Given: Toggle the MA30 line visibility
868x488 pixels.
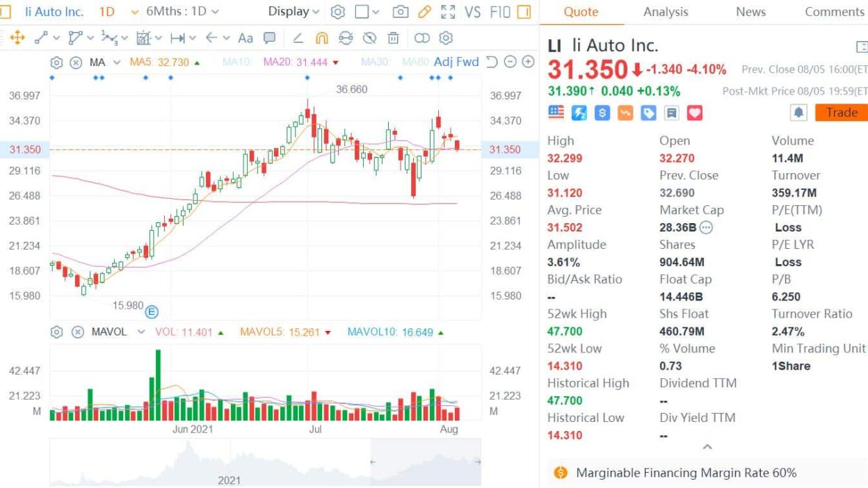Looking at the screenshot, I should pos(376,62).
